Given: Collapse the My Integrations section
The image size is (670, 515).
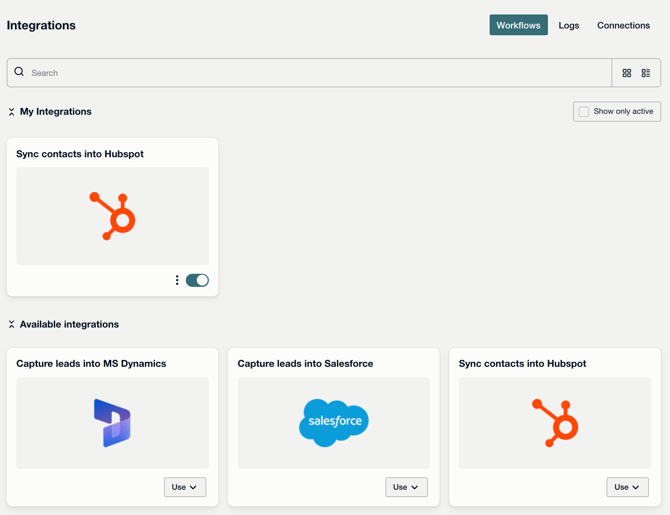Looking at the screenshot, I should tap(12, 112).
